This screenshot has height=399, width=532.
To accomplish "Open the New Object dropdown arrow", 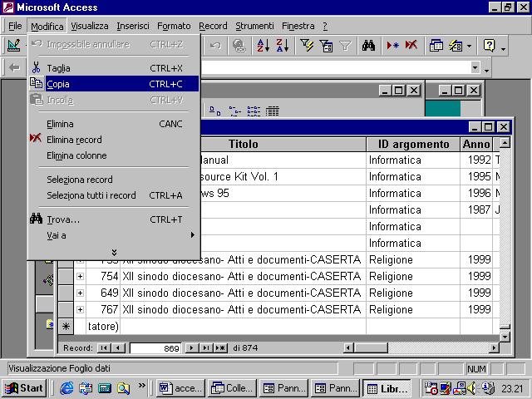I will click(x=469, y=46).
